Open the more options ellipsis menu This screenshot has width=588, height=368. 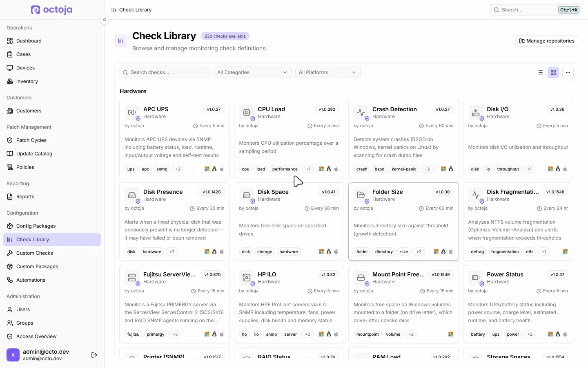click(568, 72)
